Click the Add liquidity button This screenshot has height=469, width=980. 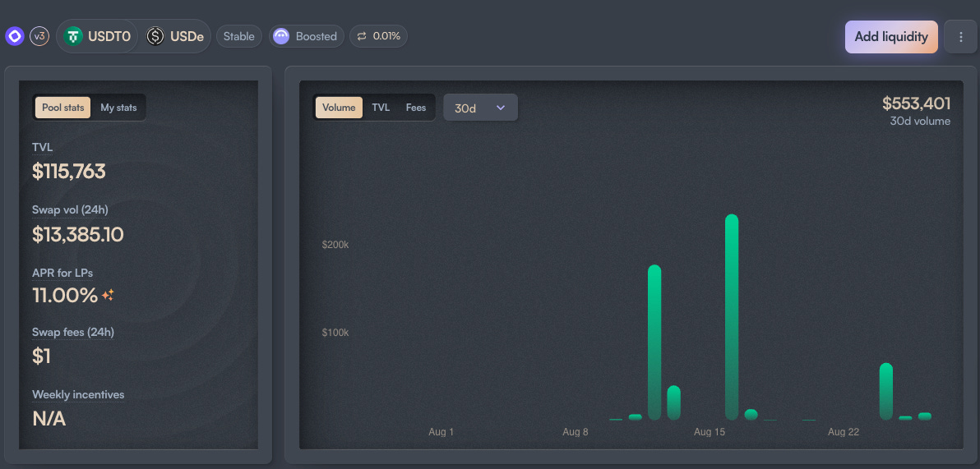(x=891, y=37)
